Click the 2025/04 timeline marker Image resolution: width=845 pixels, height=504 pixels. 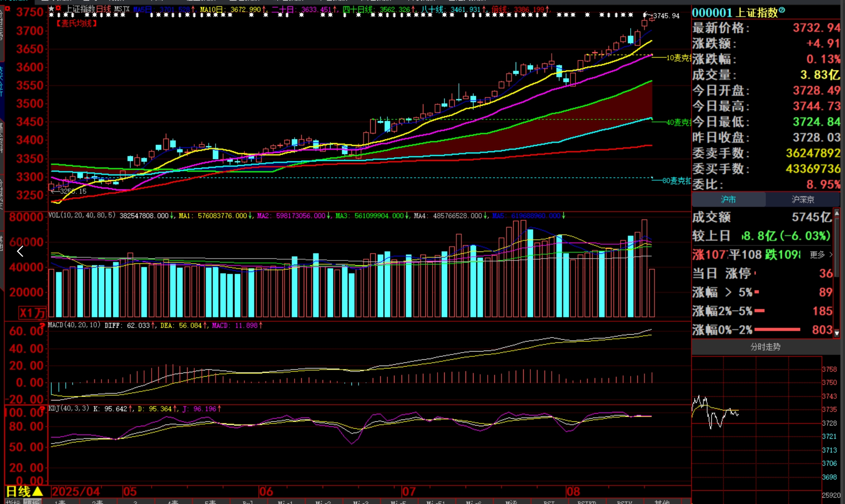[76, 491]
